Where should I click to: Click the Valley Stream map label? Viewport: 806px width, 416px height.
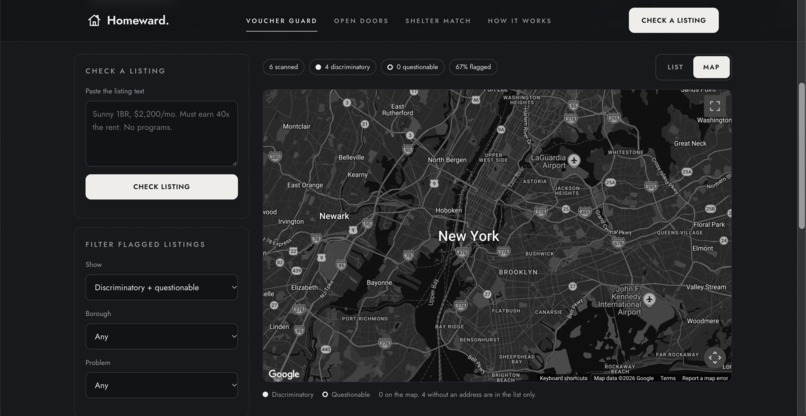(x=706, y=287)
